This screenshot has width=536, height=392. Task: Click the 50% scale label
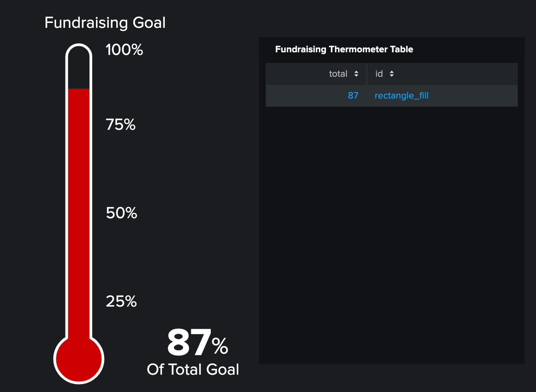122,213
